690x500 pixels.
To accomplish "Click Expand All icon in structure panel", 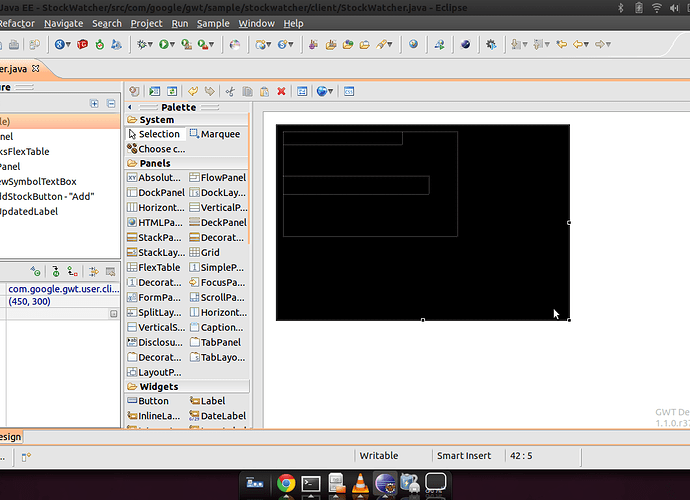I will pos(94,103).
